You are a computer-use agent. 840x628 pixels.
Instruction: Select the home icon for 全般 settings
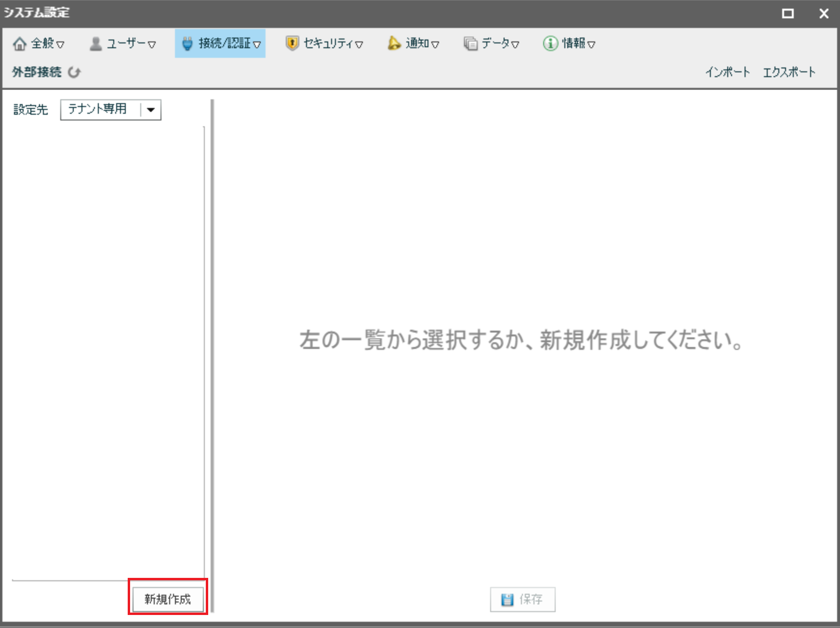click(20, 43)
